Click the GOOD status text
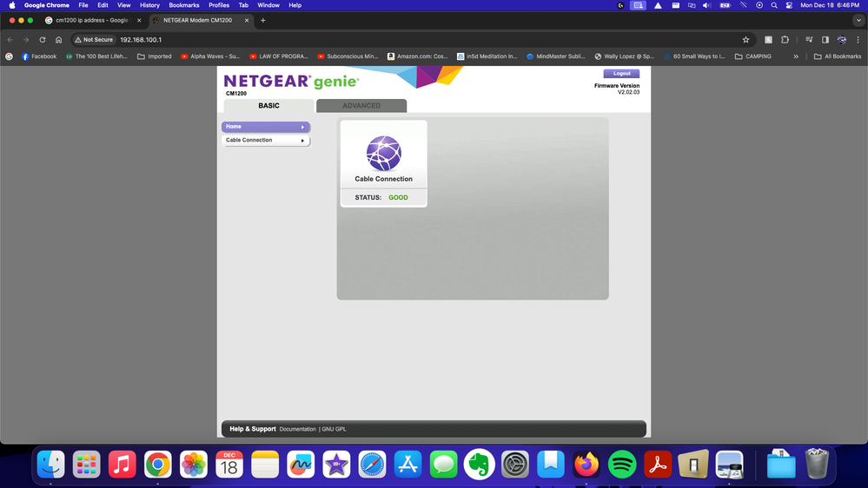This screenshot has height=488, width=868. tap(398, 197)
